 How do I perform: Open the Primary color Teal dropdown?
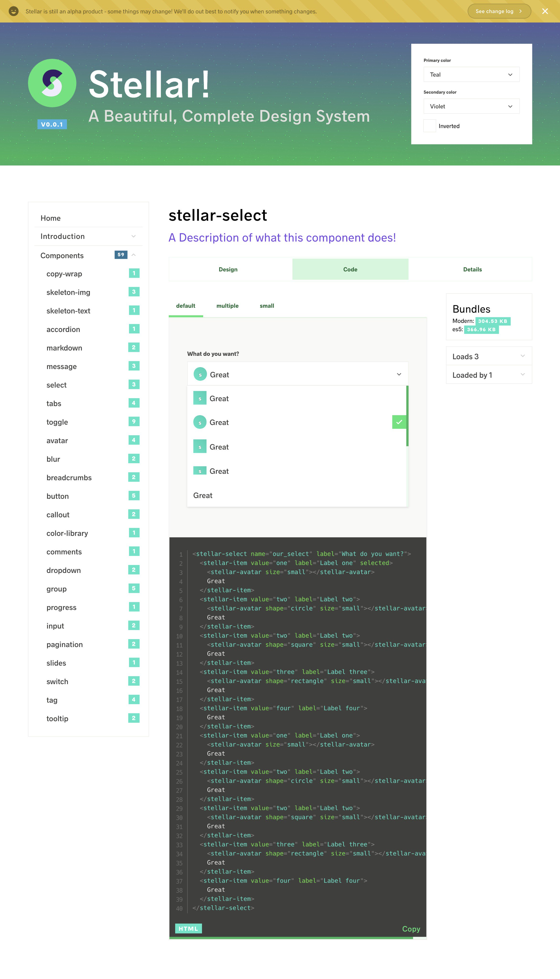coord(471,75)
